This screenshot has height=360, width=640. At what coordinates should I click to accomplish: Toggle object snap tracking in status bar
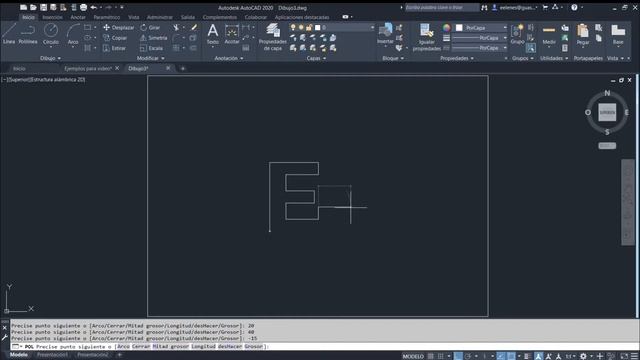[x=501, y=356]
